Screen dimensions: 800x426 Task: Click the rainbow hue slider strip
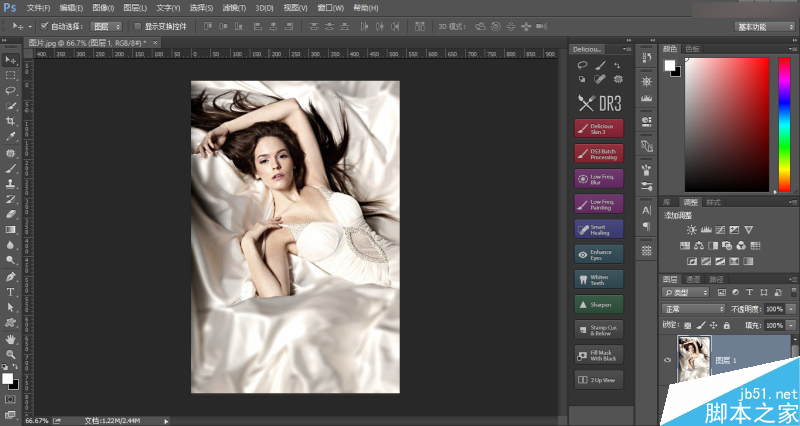pos(784,124)
